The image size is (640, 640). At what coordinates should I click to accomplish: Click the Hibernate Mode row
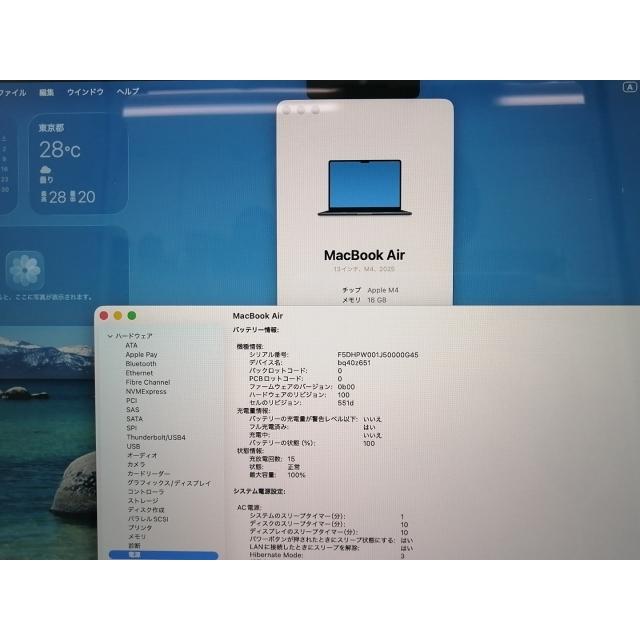(327, 556)
